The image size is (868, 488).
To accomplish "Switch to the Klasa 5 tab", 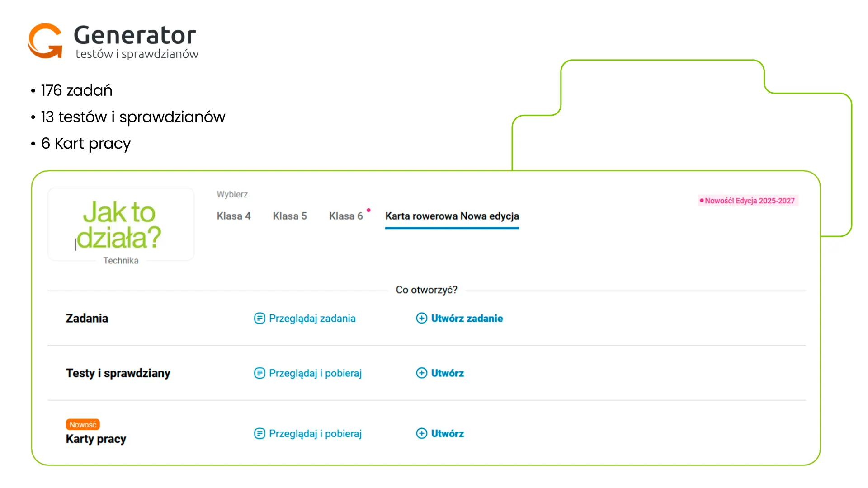I will (x=290, y=216).
